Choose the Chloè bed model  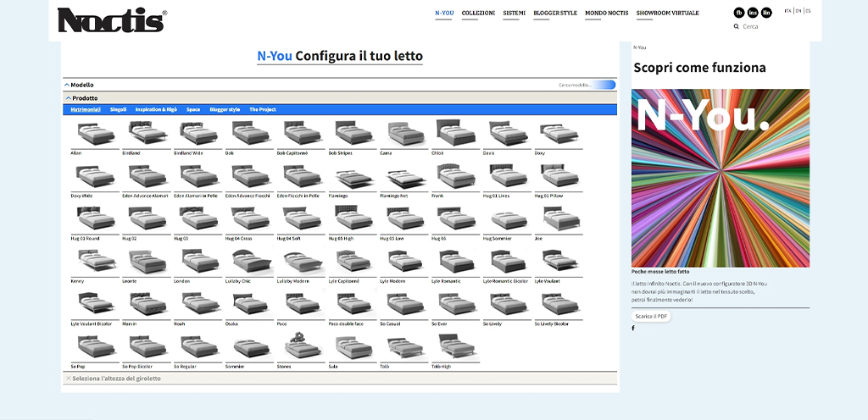click(x=455, y=134)
